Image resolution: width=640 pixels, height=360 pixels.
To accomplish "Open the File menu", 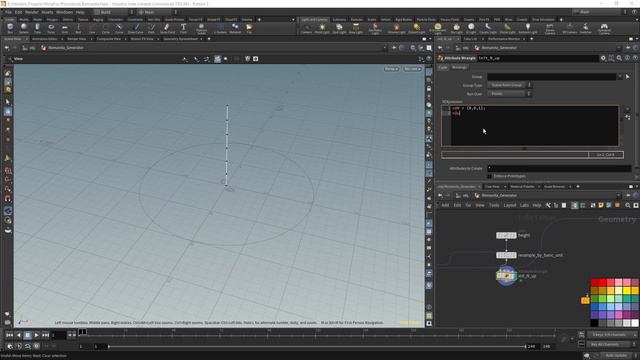I will pos(8,12).
